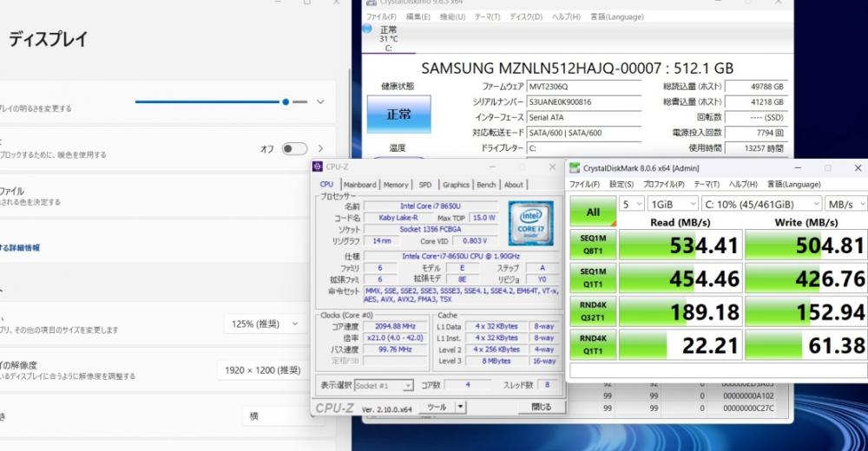This screenshot has width=868, height=451.
Task: Click the RND4K Q1T1 write result 61.38
Action: (806, 344)
